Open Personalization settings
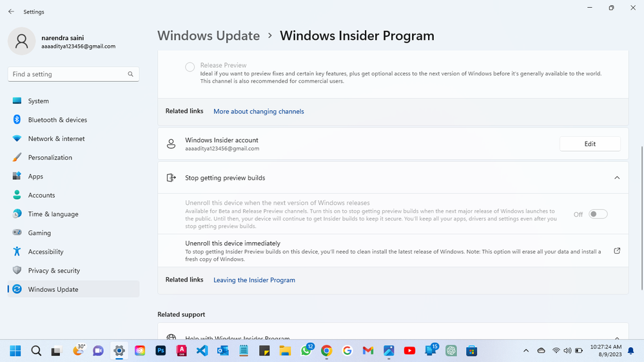This screenshot has width=644, height=362. point(73,158)
